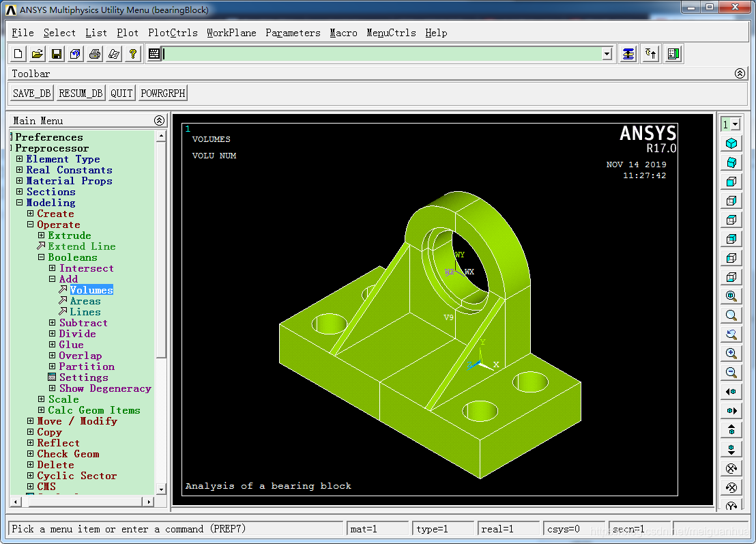
Task: Expand Element Type node
Action: pos(19,158)
